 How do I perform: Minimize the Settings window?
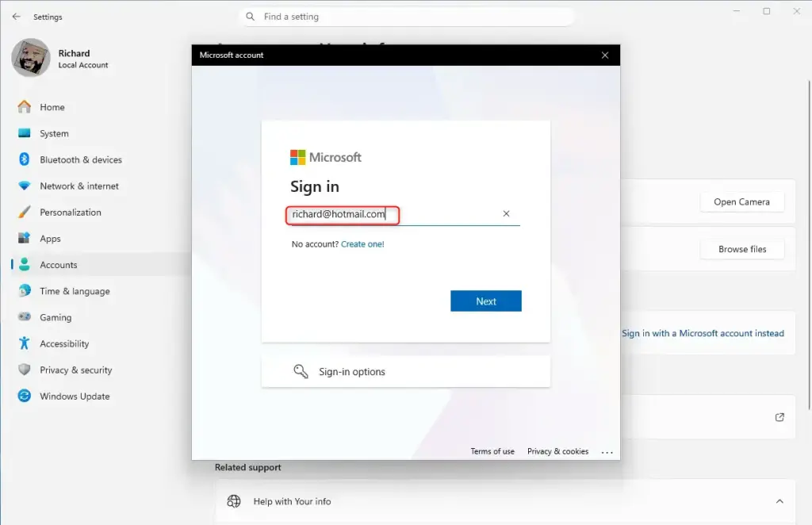737,11
